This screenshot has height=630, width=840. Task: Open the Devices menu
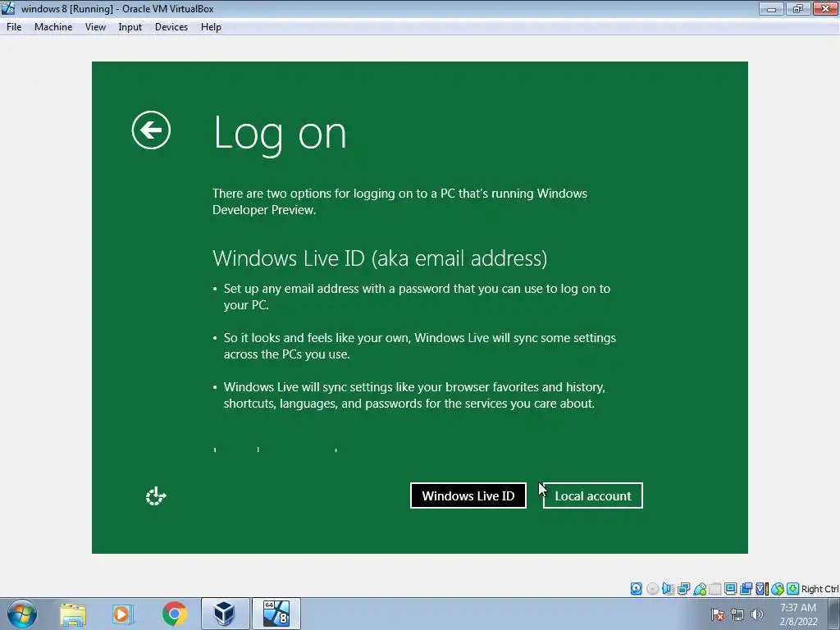pos(171,27)
